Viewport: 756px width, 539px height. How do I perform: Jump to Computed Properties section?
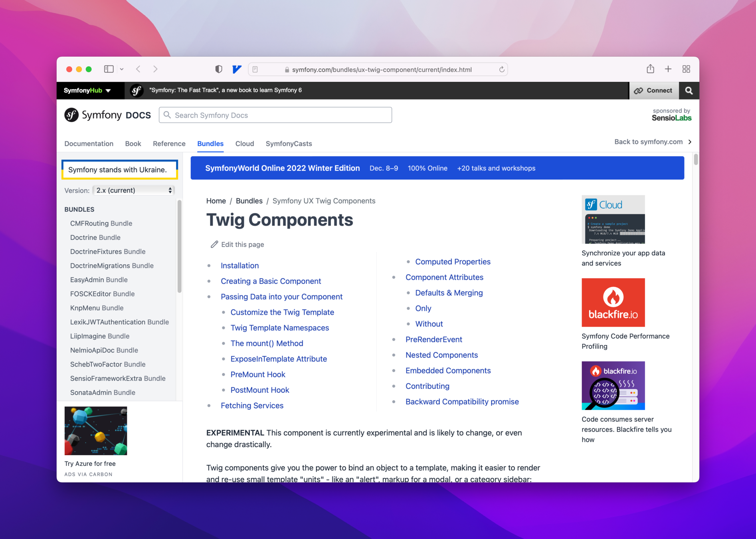453,262
